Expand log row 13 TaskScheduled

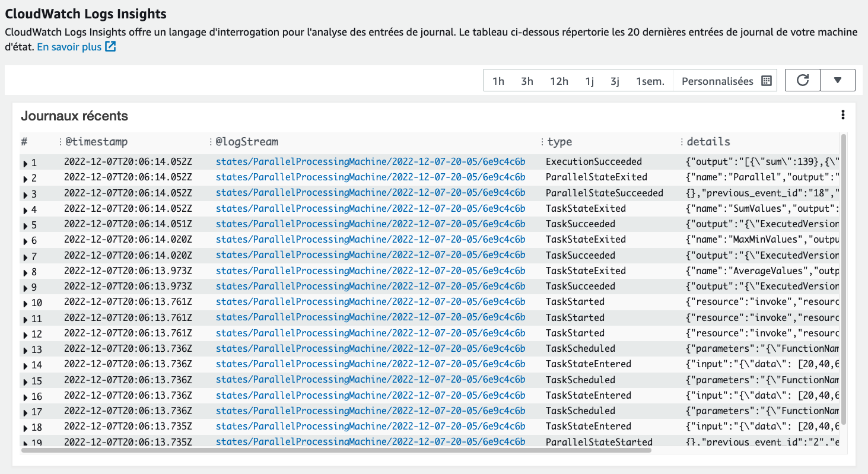[x=26, y=349]
